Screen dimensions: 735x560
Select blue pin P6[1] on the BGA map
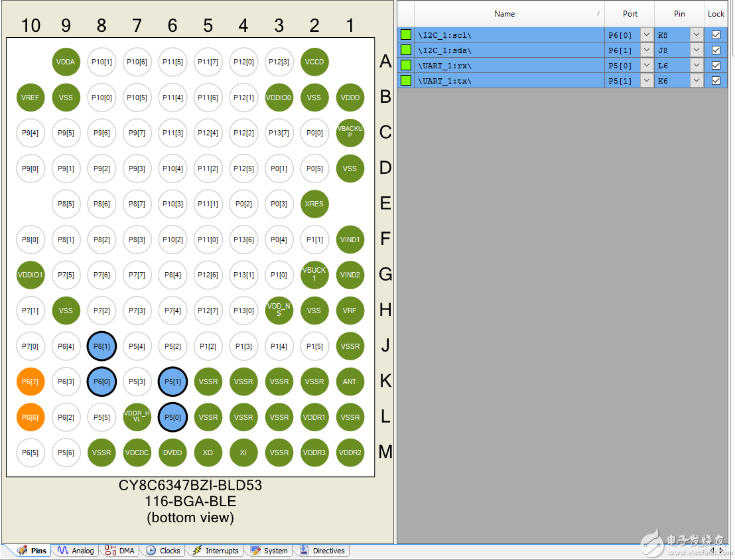[x=101, y=346]
